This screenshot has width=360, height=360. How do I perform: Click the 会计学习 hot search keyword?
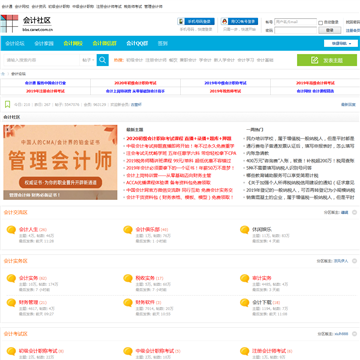pos(246,60)
